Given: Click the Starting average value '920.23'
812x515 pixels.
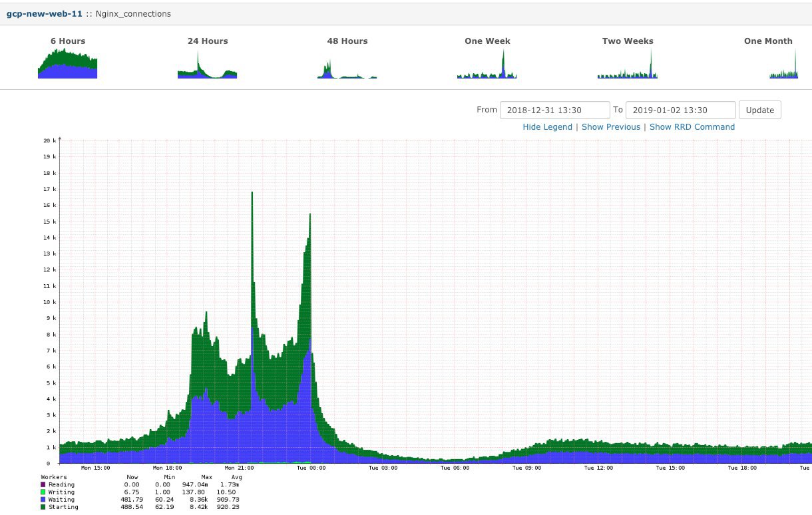Looking at the screenshot, I should [x=230, y=507].
